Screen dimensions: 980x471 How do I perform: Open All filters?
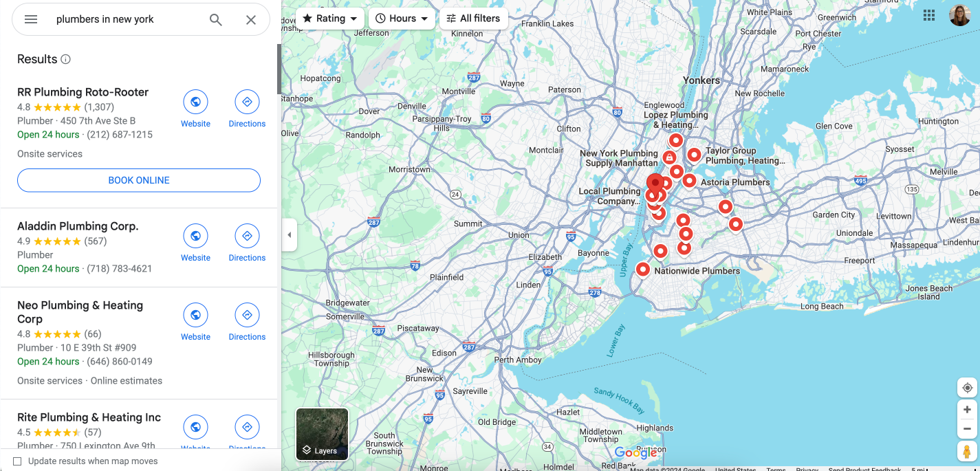click(473, 19)
